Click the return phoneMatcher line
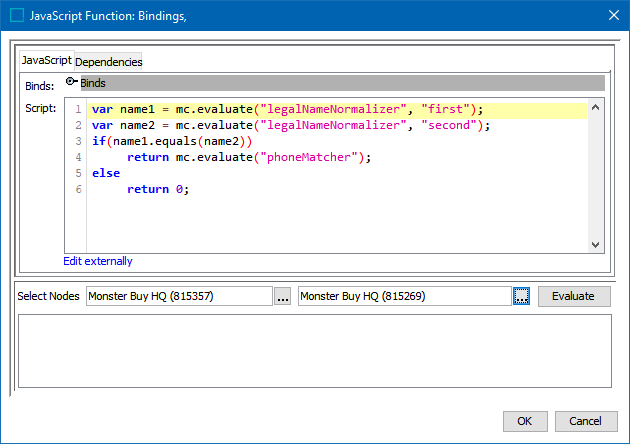 (249, 158)
